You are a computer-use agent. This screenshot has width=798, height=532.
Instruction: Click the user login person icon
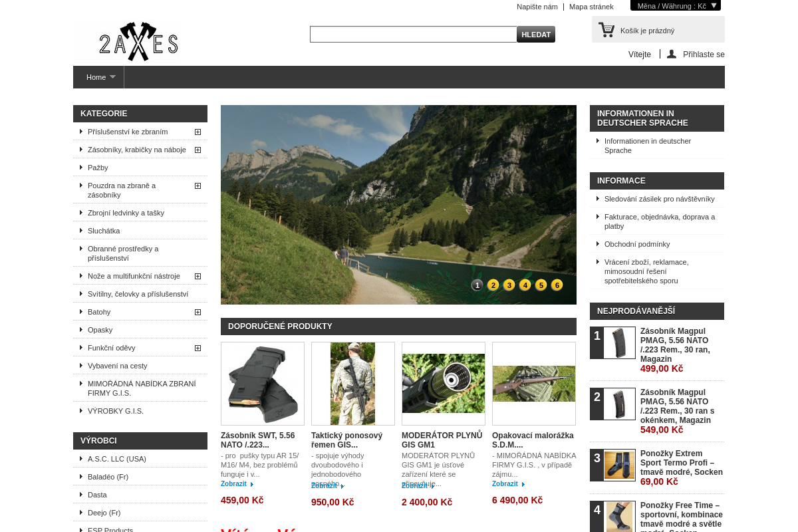[x=672, y=55]
